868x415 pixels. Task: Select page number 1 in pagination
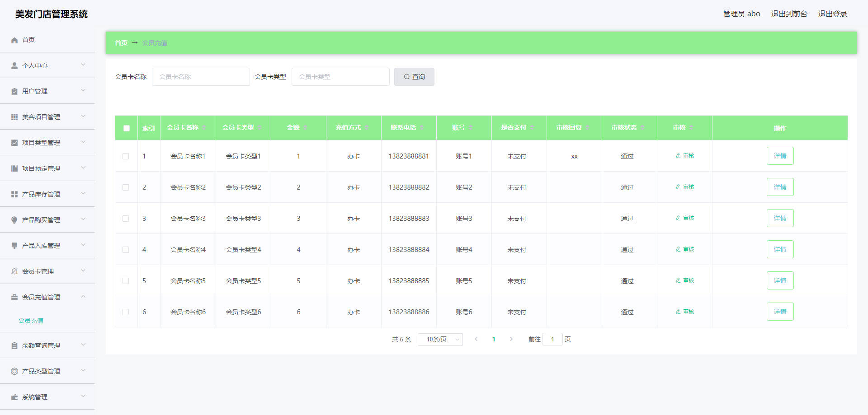click(494, 339)
